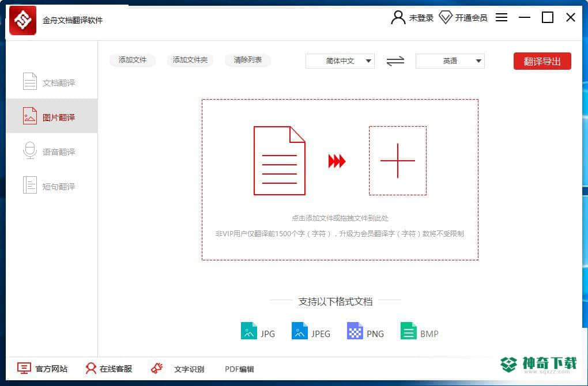Click the 未登录 login text
The height and width of the screenshot is (386, 588).
(x=421, y=18)
